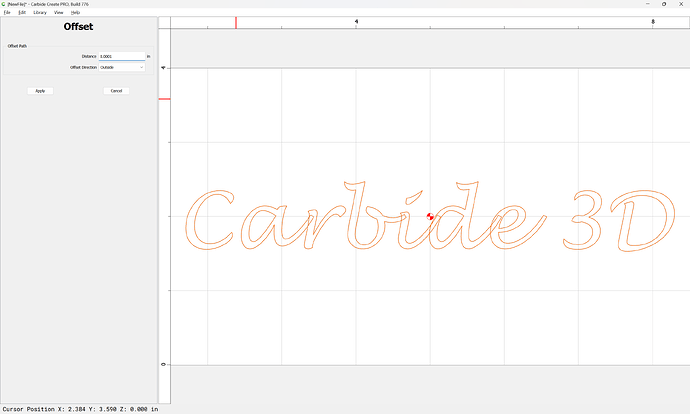
Task: Open the Offset Direction dropdown
Action: (122, 68)
